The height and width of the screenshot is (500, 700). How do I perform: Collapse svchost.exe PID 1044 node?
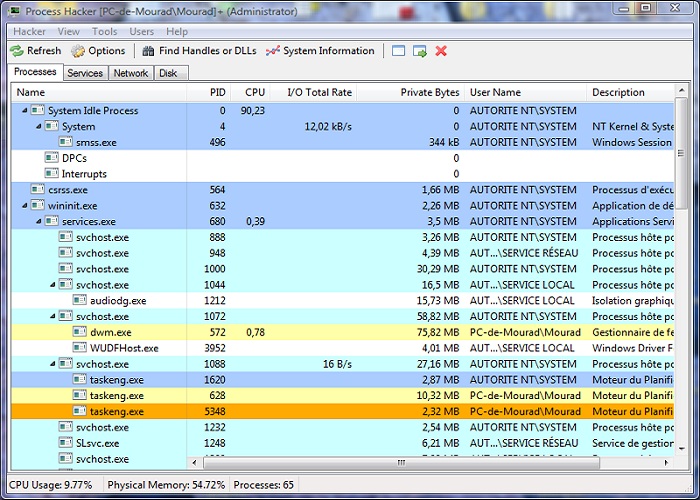(x=53, y=284)
